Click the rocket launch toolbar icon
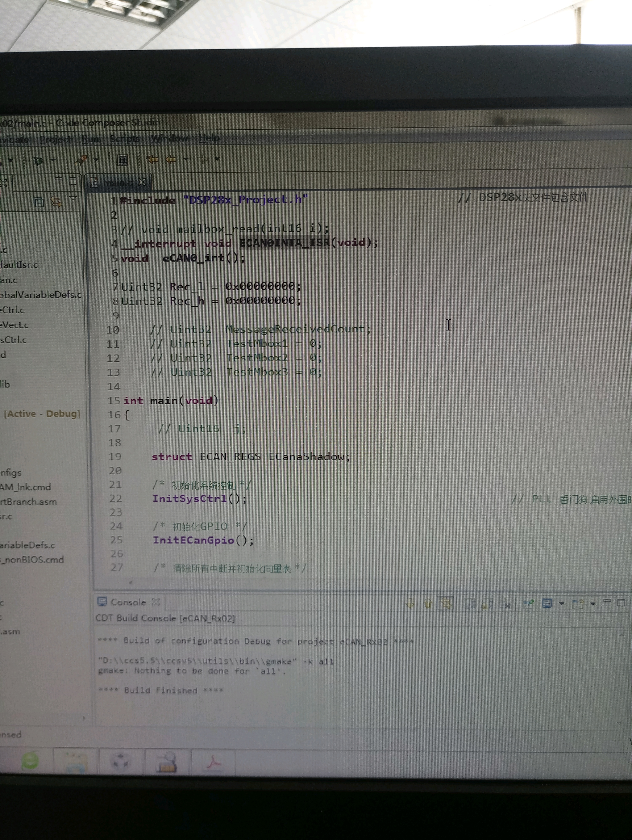Viewport: 632px width, 840px height. pyautogui.click(x=81, y=160)
